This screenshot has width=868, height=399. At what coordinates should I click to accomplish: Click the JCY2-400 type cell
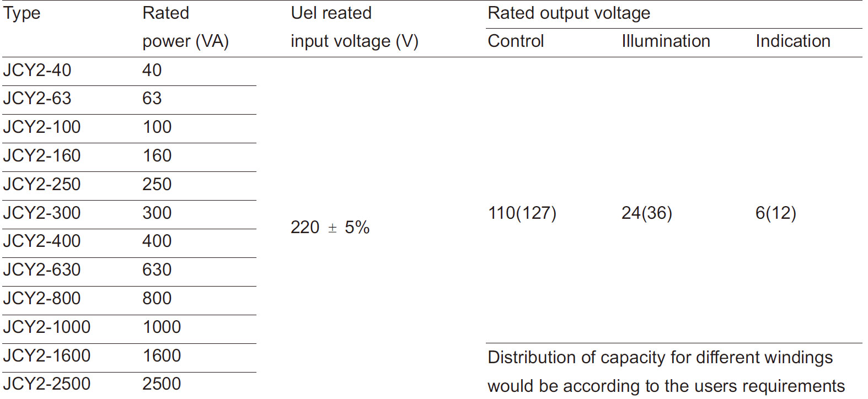pos(42,241)
